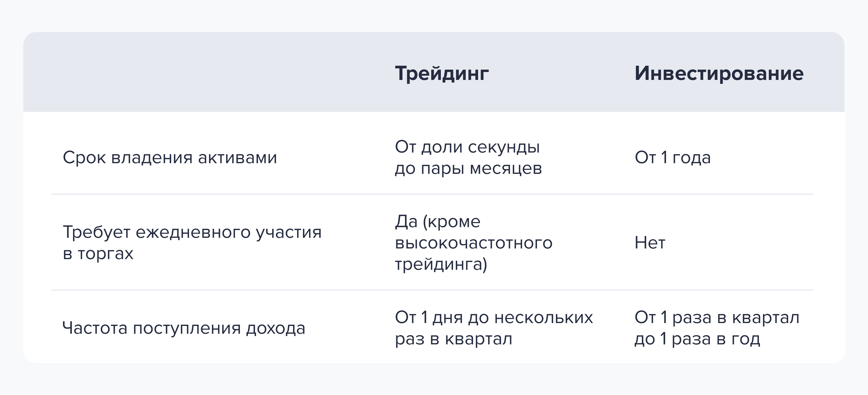Click the «От доли секунды» line
This screenshot has width=868, height=395.
click(467, 147)
